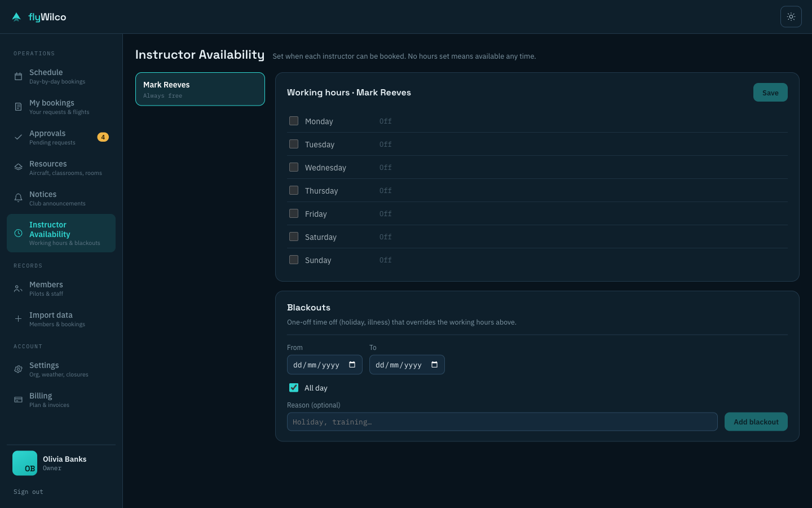Click the OB user avatar

[x=25, y=463]
